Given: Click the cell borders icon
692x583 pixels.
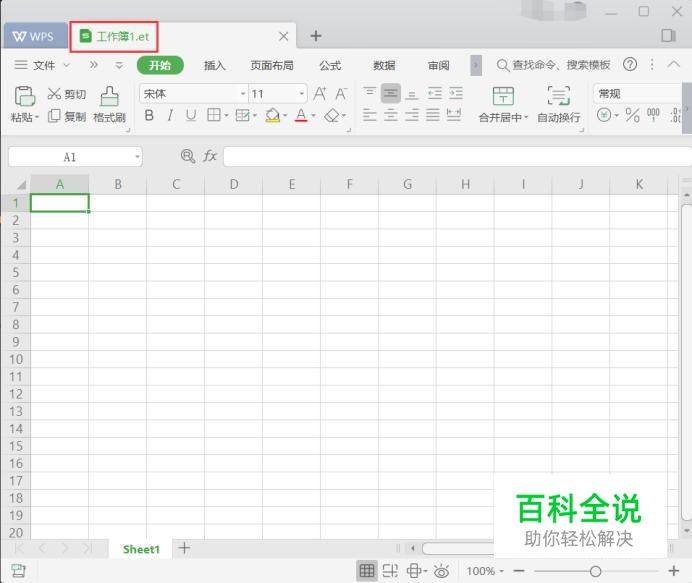Looking at the screenshot, I should 214,116.
